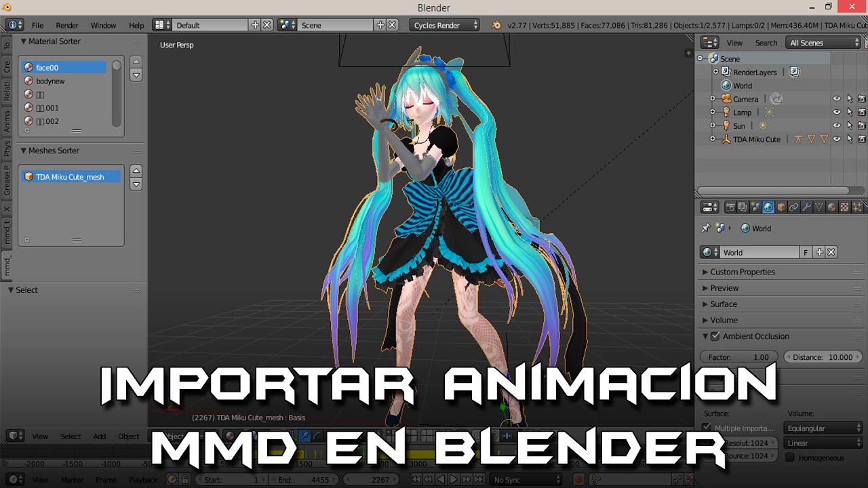
Task: Open the Render Layers properties tab
Action: (x=743, y=207)
